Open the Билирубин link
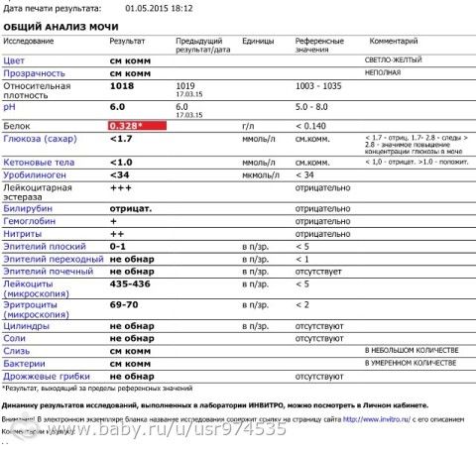This screenshot has height=453, width=476. pyautogui.click(x=28, y=209)
